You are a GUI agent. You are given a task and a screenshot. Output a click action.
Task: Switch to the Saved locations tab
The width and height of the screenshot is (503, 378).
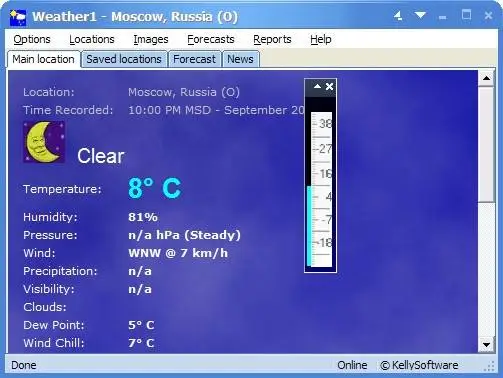tap(124, 59)
